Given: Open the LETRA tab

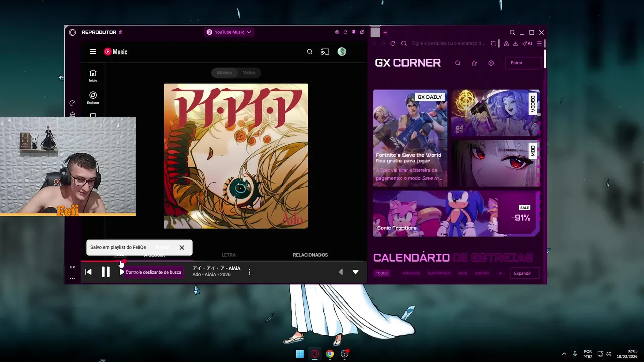Looking at the screenshot, I should 229,255.
